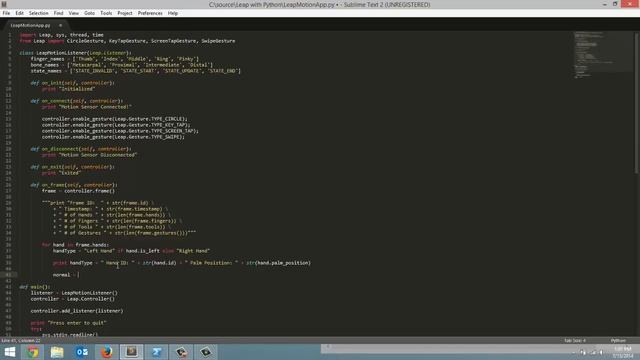Open the Edit menu
The image size is (640, 360).
point(19,13)
